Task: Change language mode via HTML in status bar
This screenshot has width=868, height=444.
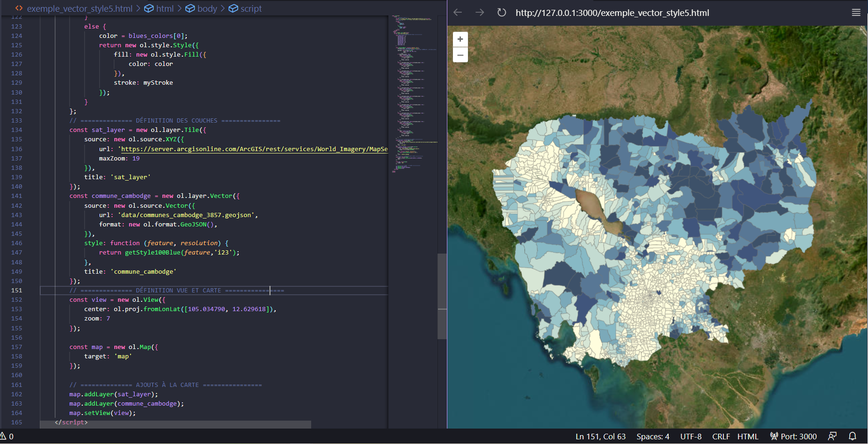Action: tap(748, 436)
